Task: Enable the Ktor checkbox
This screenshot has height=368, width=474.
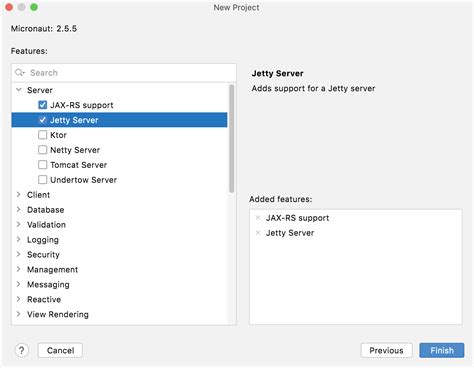Action: pyautogui.click(x=43, y=135)
